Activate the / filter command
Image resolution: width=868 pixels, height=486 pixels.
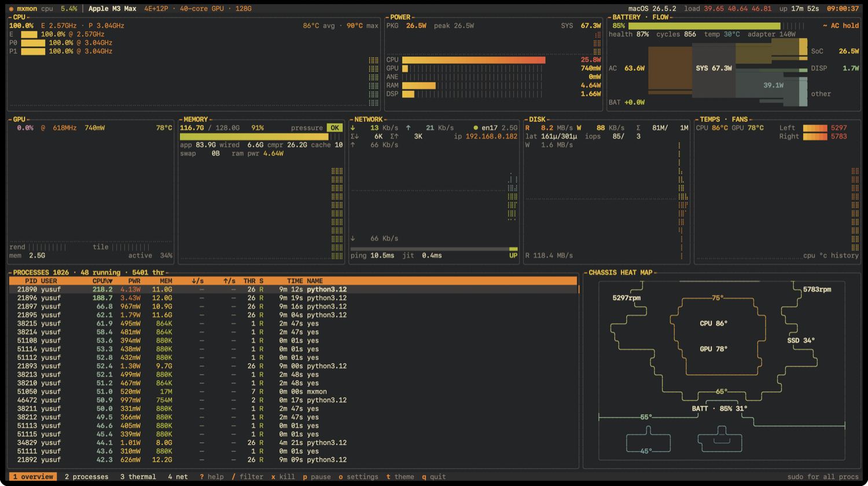point(248,477)
